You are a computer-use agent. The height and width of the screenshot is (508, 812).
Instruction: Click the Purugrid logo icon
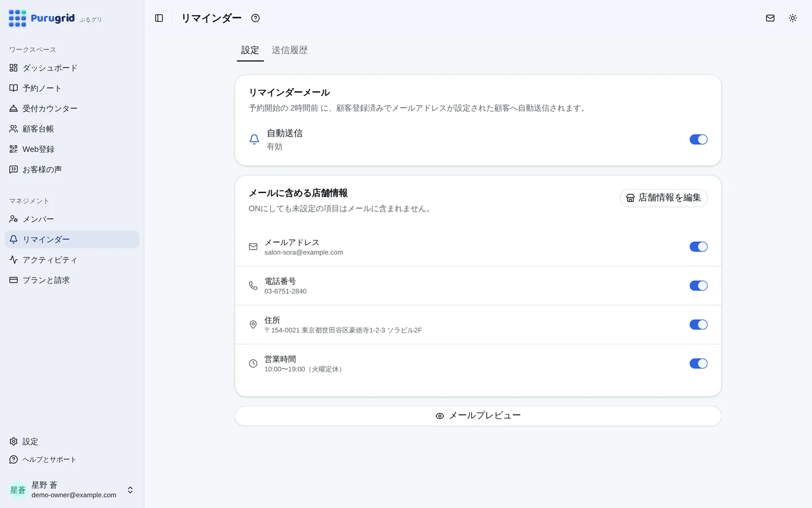click(x=17, y=18)
